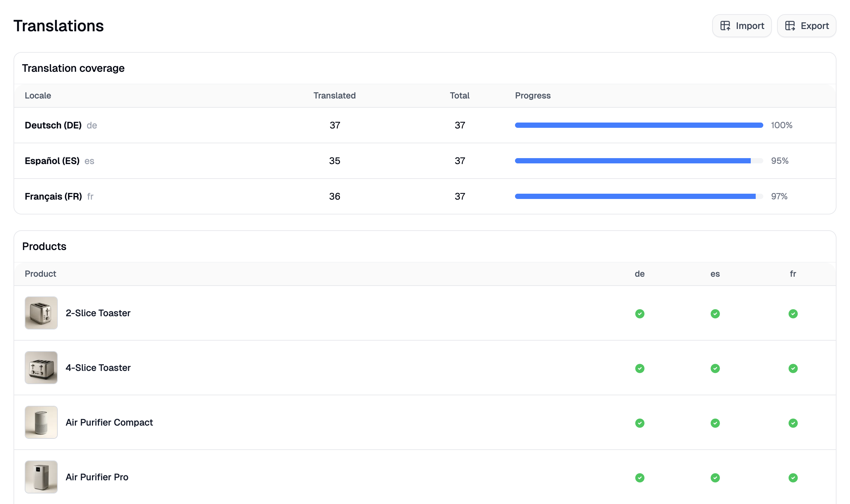Toggle the fr status for 4-Slice Toaster
The width and height of the screenshot is (850, 504).
793,368
